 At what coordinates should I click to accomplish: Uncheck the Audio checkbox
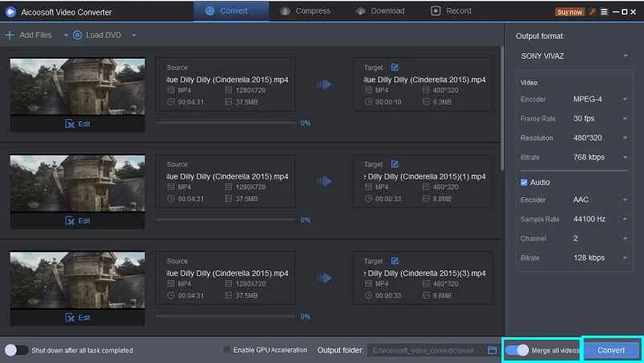point(525,183)
